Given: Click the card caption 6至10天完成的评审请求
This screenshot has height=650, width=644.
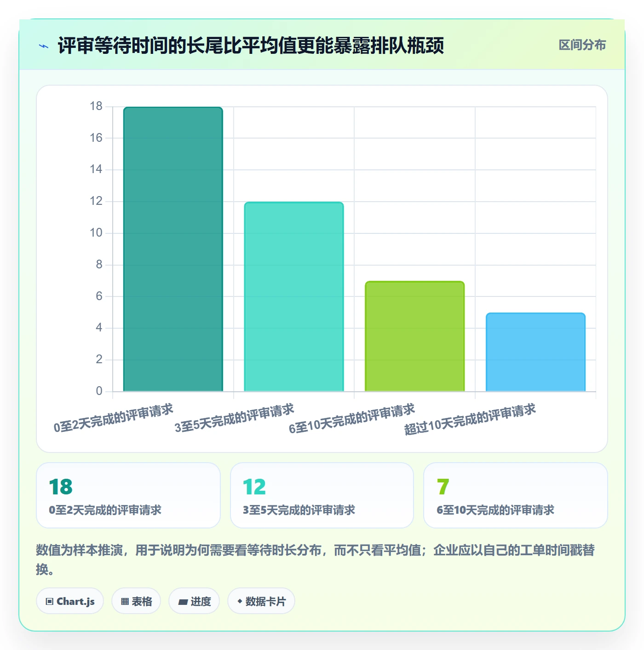Looking at the screenshot, I should pos(495,510).
